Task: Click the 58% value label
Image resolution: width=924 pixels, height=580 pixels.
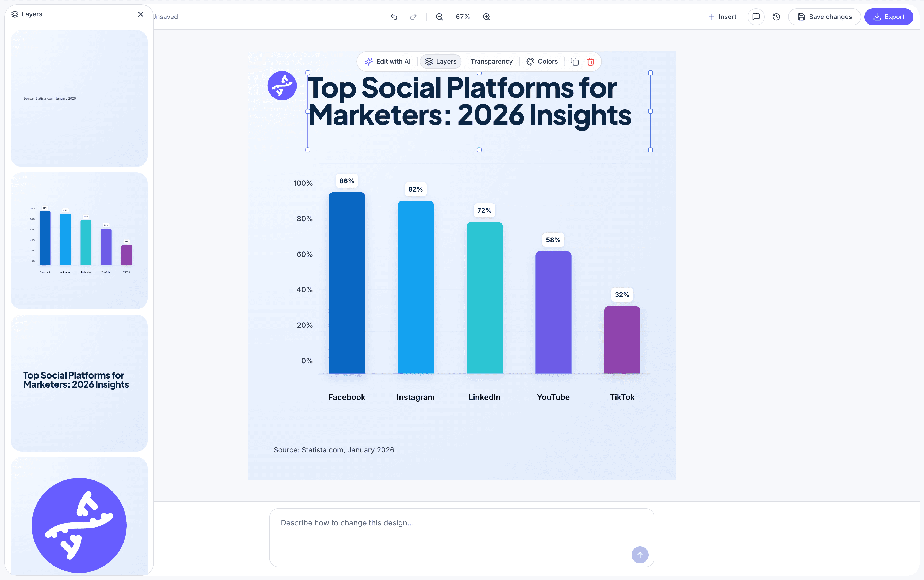Action: coord(553,240)
